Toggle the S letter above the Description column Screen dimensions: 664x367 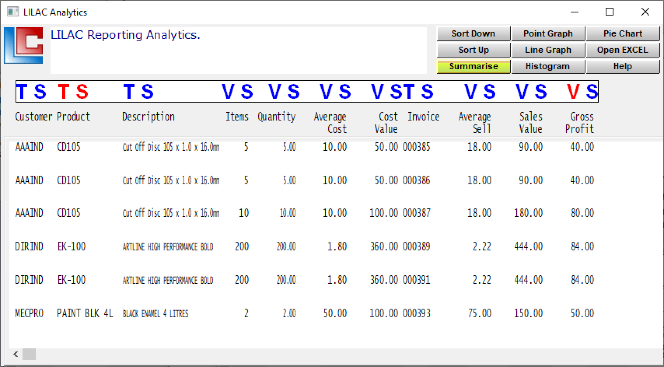pos(147,92)
